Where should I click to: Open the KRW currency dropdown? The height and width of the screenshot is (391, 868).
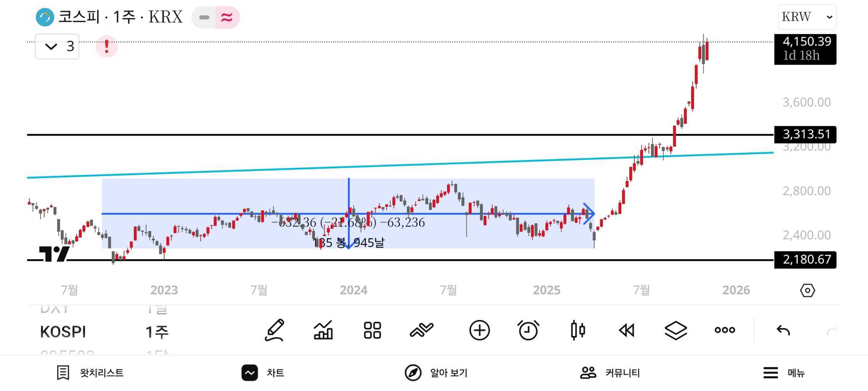(807, 17)
